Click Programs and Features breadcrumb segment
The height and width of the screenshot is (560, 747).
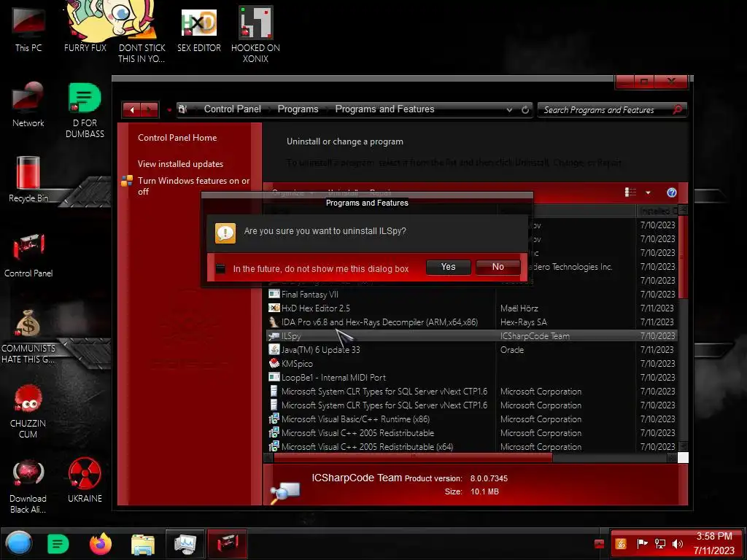pos(384,109)
